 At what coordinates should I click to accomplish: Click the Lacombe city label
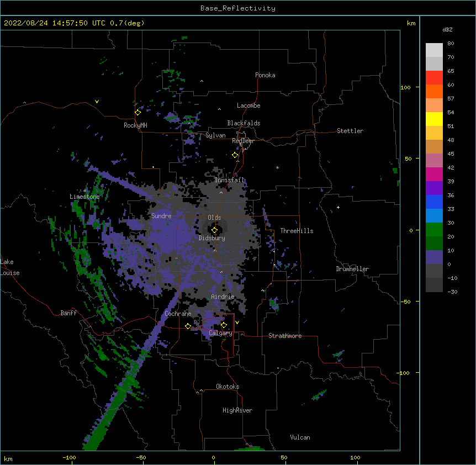coord(248,105)
